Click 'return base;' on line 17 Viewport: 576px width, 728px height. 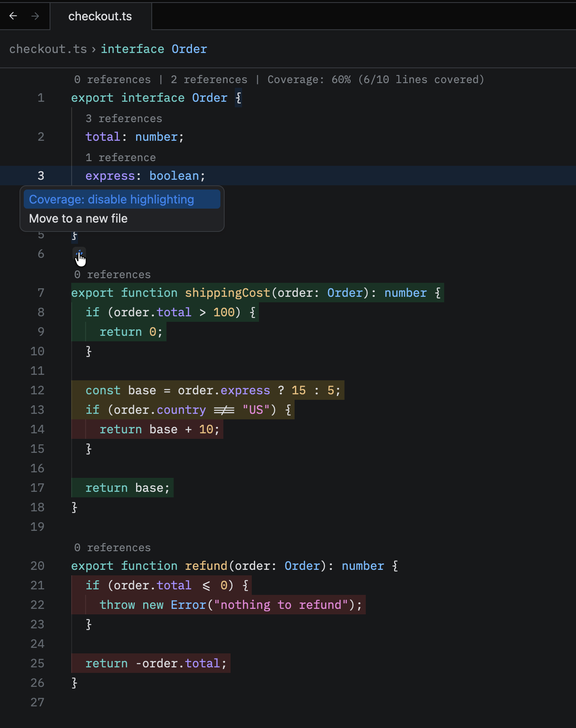click(x=128, y=488)
